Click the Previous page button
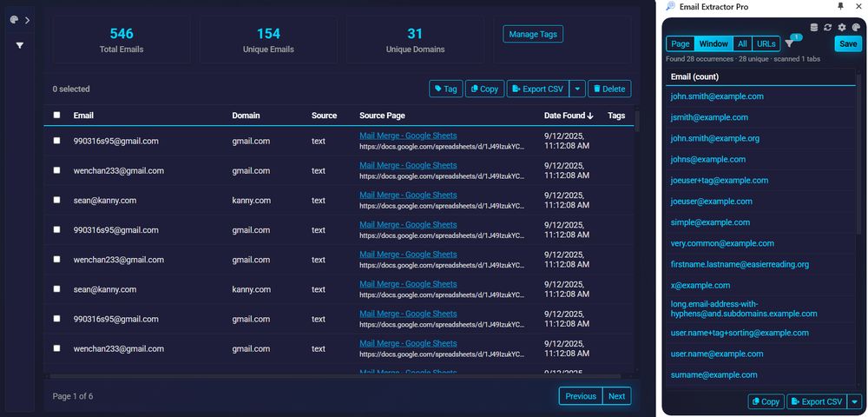The width and height of the screenshot is (868, 417). 581,396
